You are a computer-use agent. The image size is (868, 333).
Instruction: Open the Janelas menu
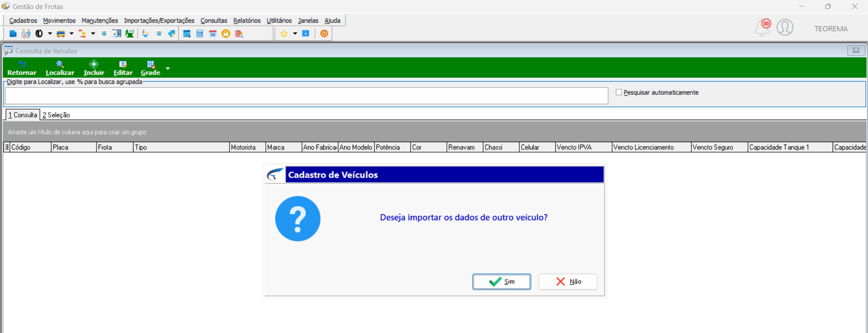tap(308, 20)
